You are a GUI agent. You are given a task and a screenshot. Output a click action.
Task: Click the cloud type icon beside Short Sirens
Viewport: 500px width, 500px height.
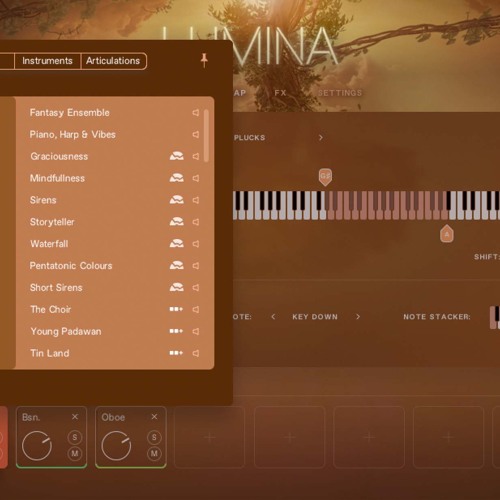(176, 287)
